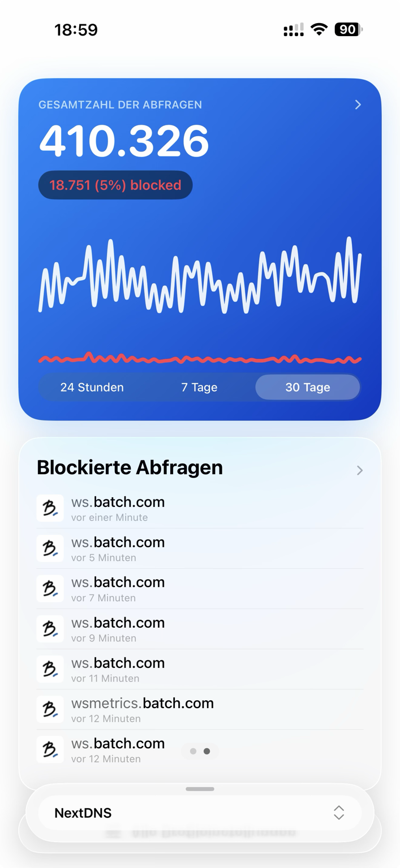Expand Blockierte Abfragen list chevron
This screenshot has width=400, height=868.
(360, 470)
